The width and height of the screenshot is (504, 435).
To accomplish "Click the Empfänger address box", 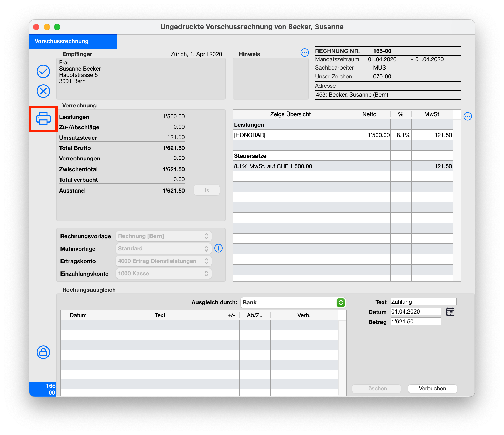I will 141,79.
